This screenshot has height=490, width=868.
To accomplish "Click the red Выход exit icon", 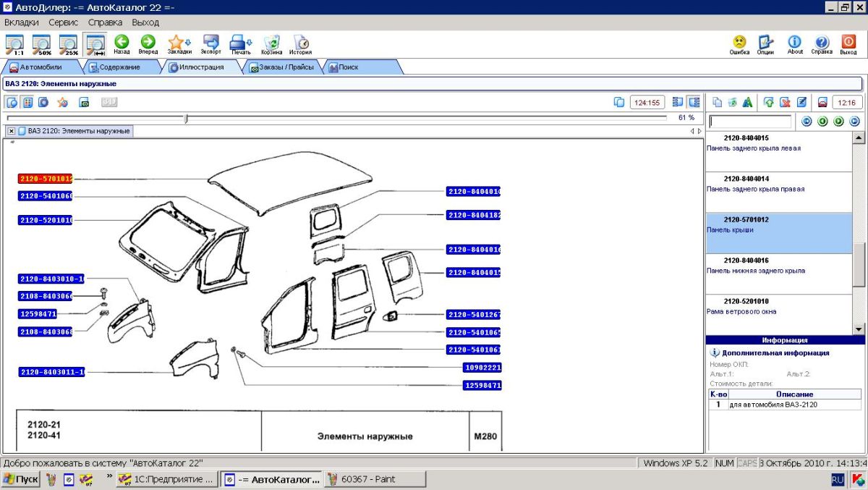I will (x=848, y=45).
